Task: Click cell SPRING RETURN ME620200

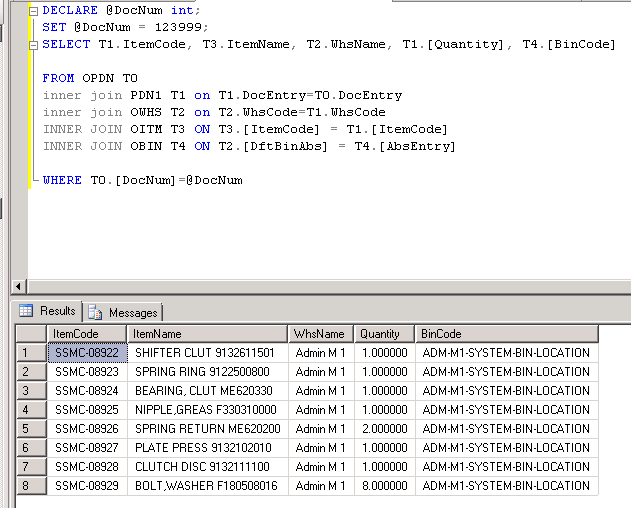Action: tap(208, 429)
